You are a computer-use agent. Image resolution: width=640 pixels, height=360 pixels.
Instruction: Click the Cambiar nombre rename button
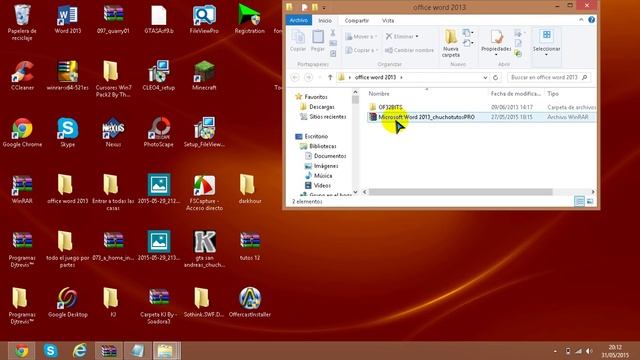(409, 50)
